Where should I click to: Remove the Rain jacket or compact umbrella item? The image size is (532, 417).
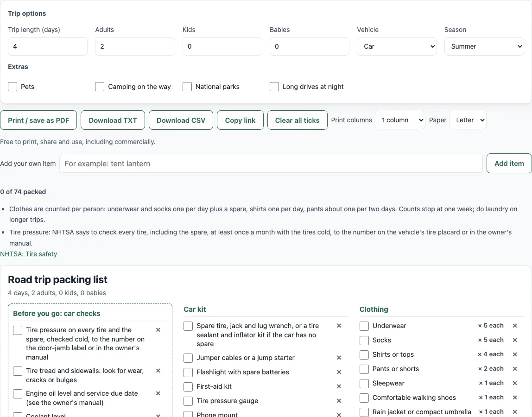(515, 412)
